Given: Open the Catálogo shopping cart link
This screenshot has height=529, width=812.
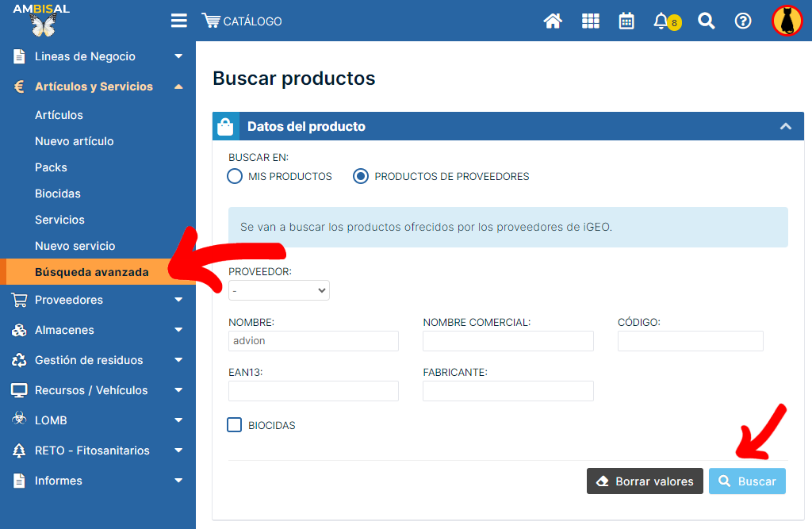Looking at the screenshot, I should [x=243, y=21].
